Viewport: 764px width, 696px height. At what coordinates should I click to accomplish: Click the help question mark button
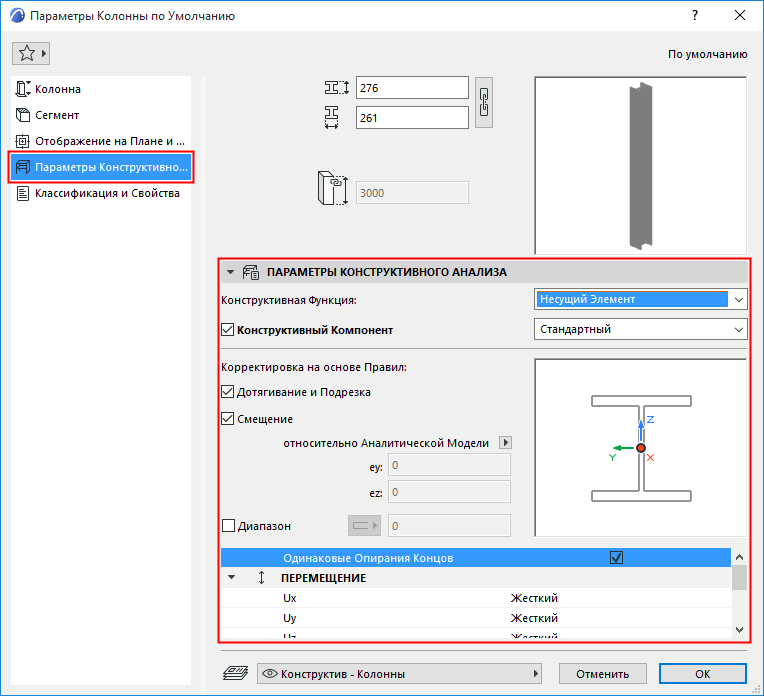coord(695,16)
